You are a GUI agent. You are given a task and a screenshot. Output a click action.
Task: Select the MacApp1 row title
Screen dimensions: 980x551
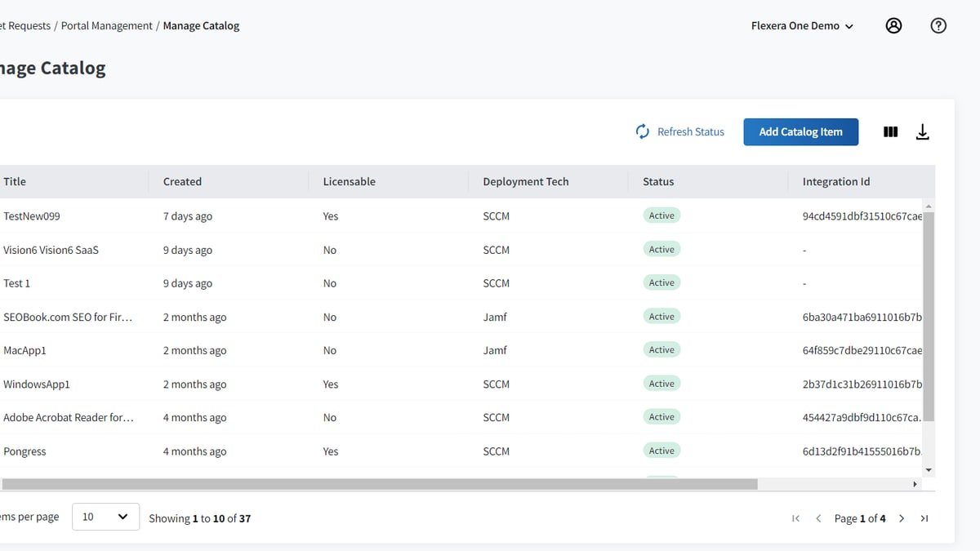pyautogui.click(x=24, y=350)
